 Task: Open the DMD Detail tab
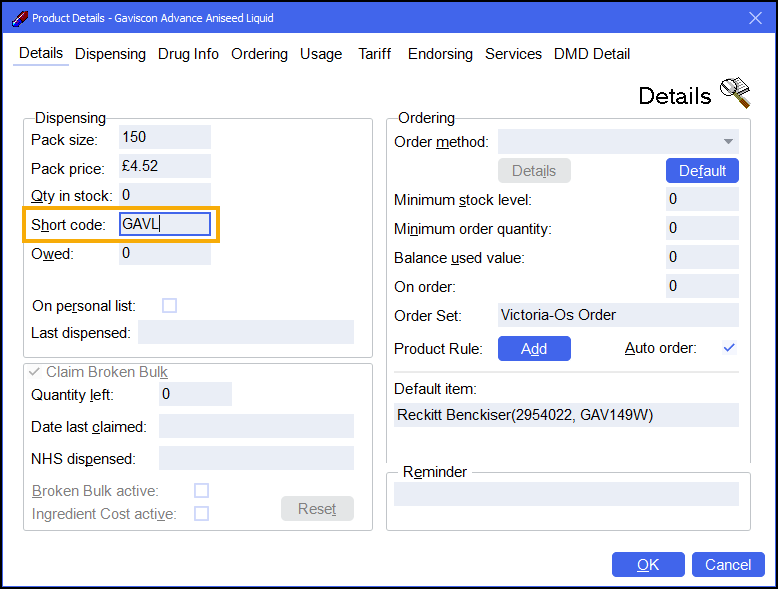click(592, 54)
